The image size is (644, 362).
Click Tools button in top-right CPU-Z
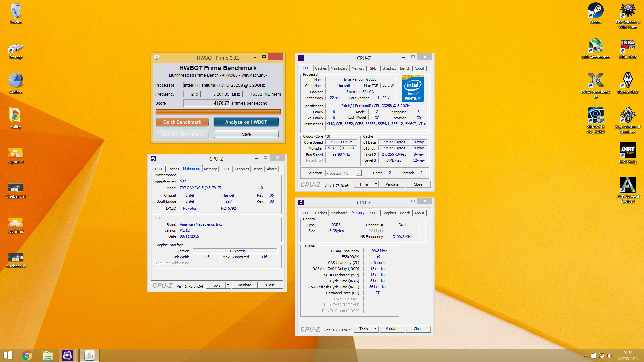[363, 184]
